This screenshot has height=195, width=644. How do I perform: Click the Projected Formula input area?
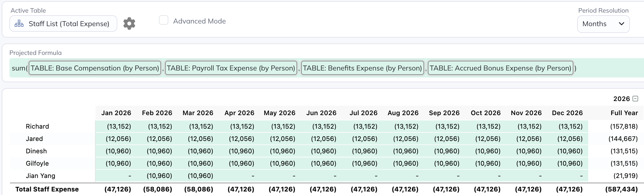pos(607,68)
